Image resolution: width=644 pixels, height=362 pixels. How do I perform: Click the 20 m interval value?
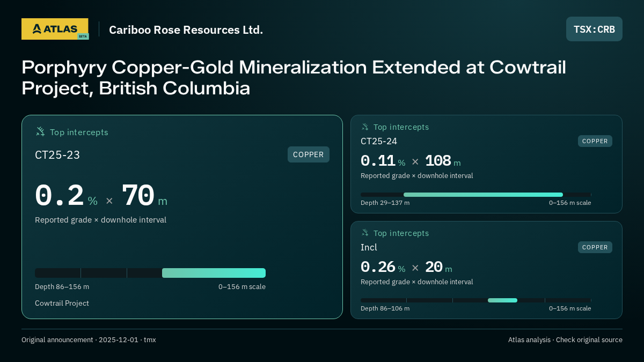[x=438, y=267]
